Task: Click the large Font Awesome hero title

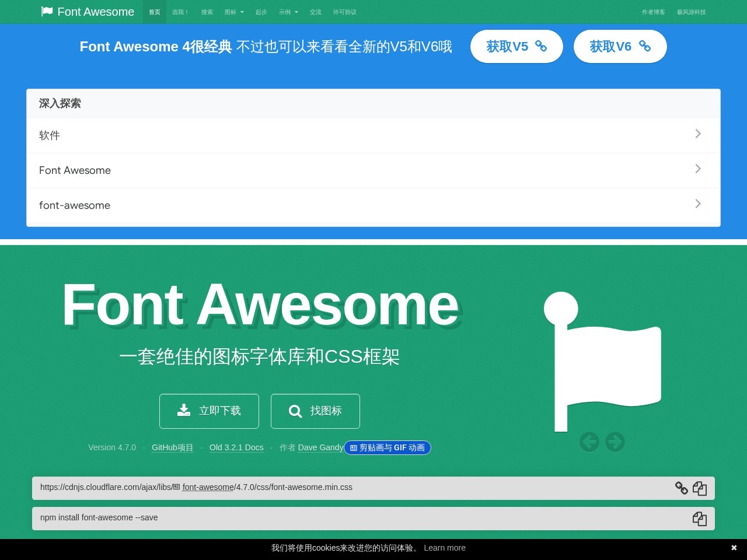Action: tap(261, 304)
